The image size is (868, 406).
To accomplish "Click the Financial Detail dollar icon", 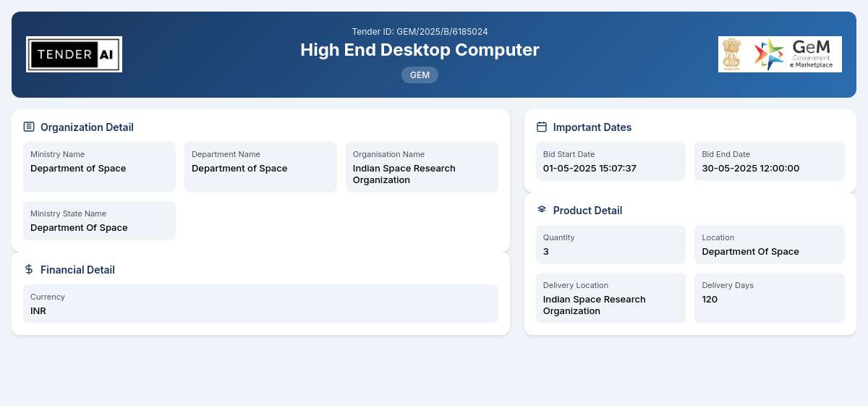I will (x=29, y=269).
